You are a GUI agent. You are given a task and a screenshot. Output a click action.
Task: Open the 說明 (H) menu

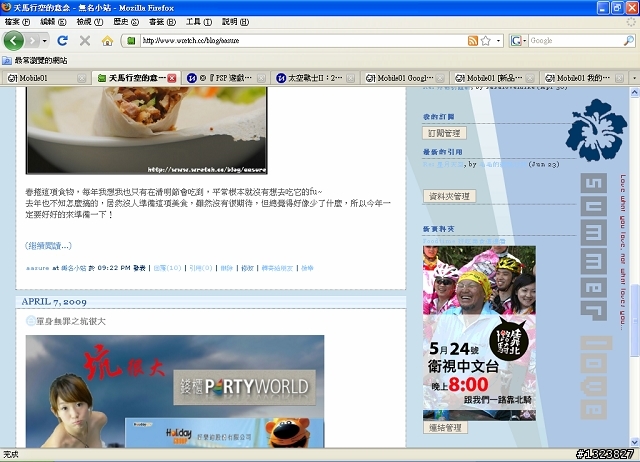pyautogui.click(x=236, y=22)
